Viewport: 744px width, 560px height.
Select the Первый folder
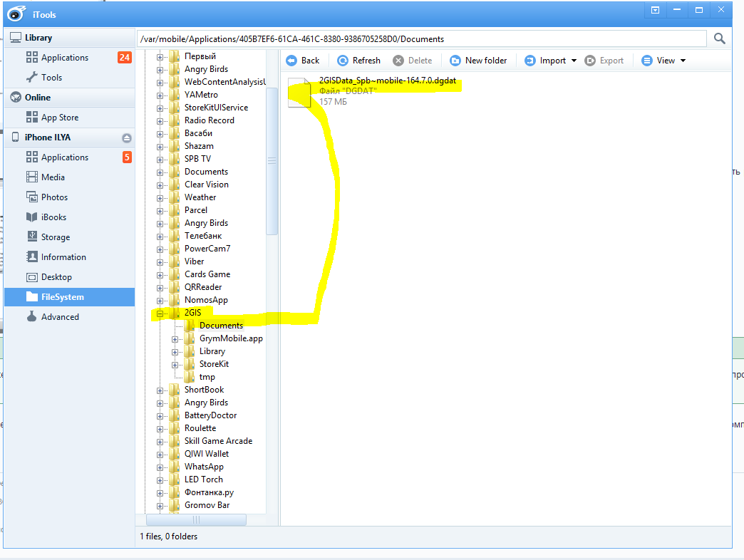coord(200,56)
